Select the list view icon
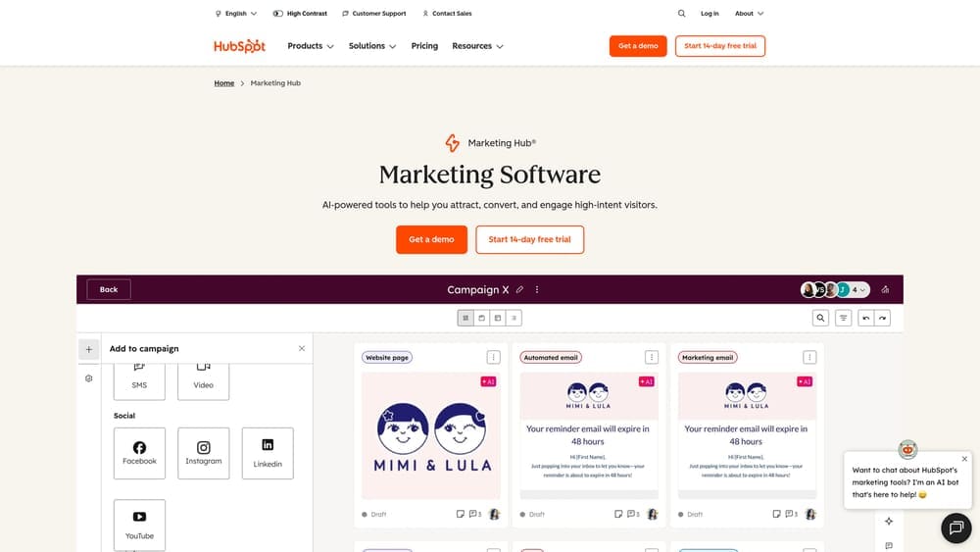 pyautogui.click(x=514, y=319)
